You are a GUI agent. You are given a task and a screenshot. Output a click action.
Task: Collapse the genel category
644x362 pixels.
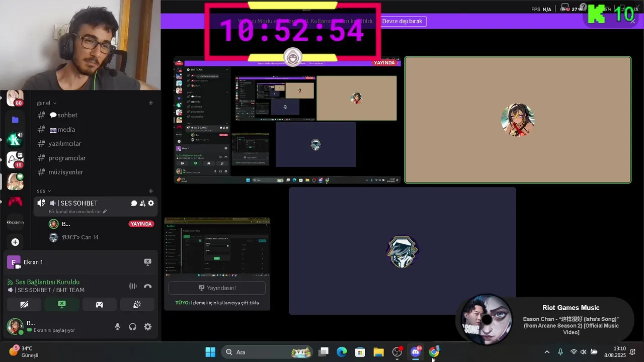[x=46, y=103]
